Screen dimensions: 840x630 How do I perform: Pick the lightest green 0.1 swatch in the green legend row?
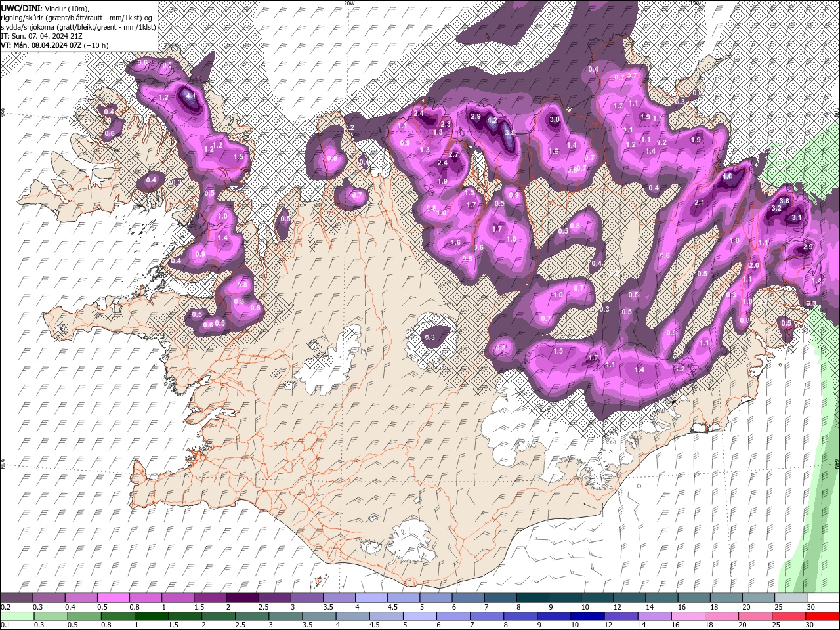pos(16,616)
